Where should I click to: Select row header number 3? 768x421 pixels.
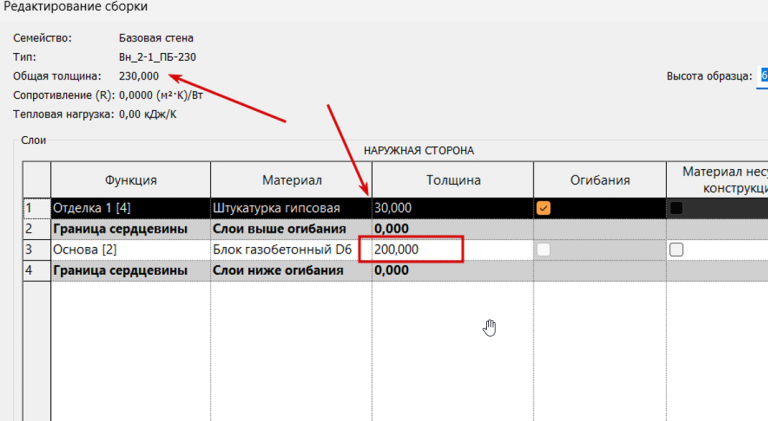(x=37, y=250)
